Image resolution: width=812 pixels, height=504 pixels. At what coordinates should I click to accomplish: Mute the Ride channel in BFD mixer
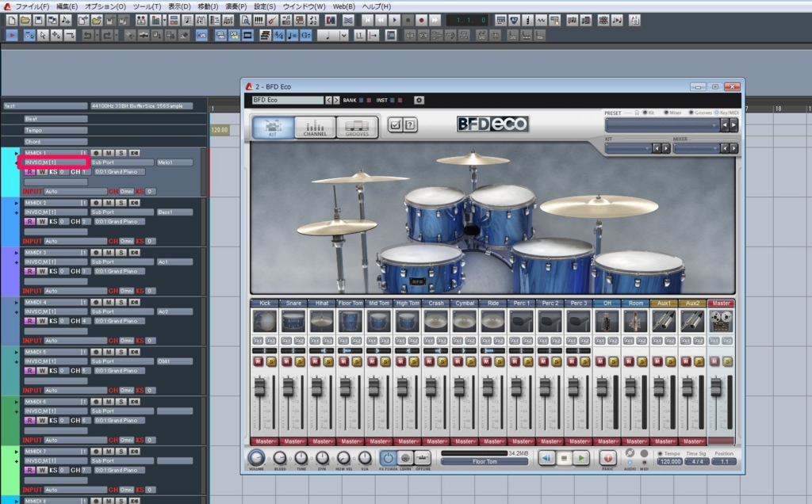(x=486, y=361)
